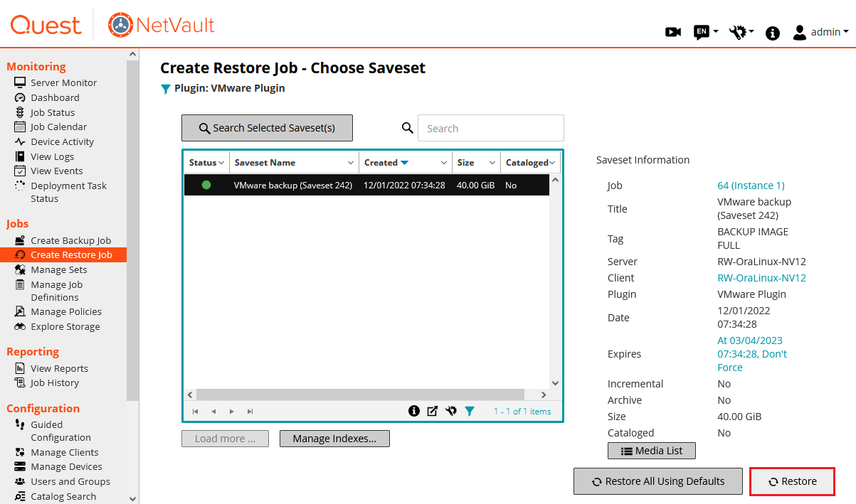Open the admin user menu

point(820,32)
